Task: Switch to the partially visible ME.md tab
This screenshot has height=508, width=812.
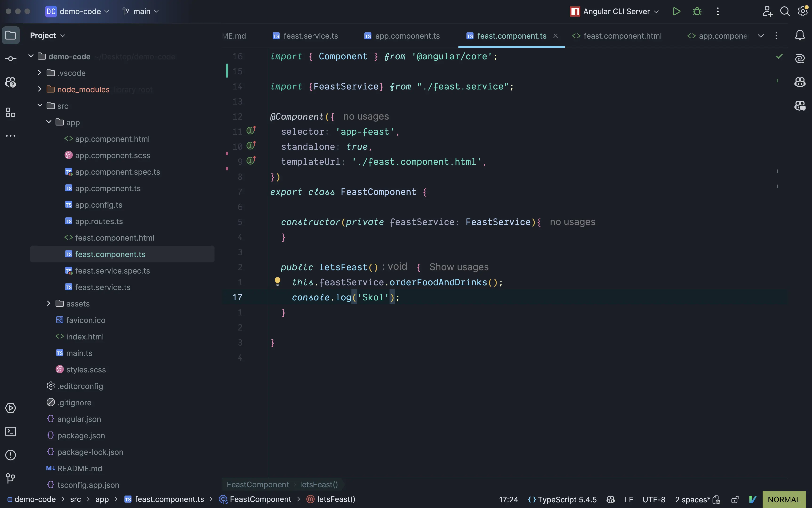Action: [x=234, y=36]
